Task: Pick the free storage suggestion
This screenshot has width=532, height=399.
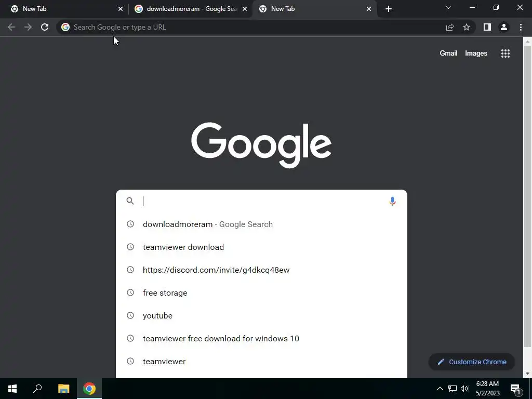Action: (x=261, y=292)
